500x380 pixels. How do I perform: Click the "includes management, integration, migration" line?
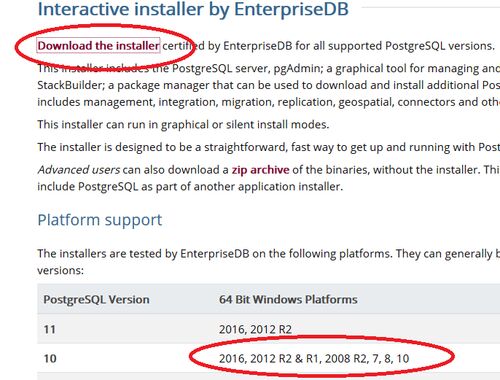coord(269,102)
